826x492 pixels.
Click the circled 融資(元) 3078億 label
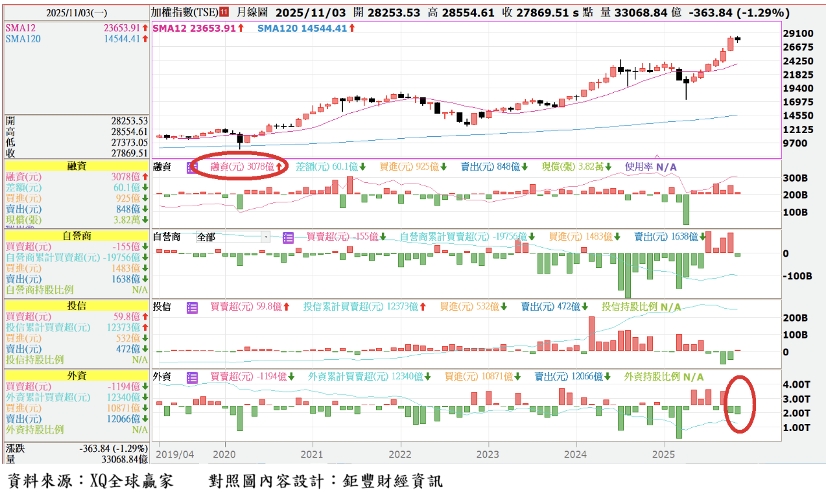[242, 166]
